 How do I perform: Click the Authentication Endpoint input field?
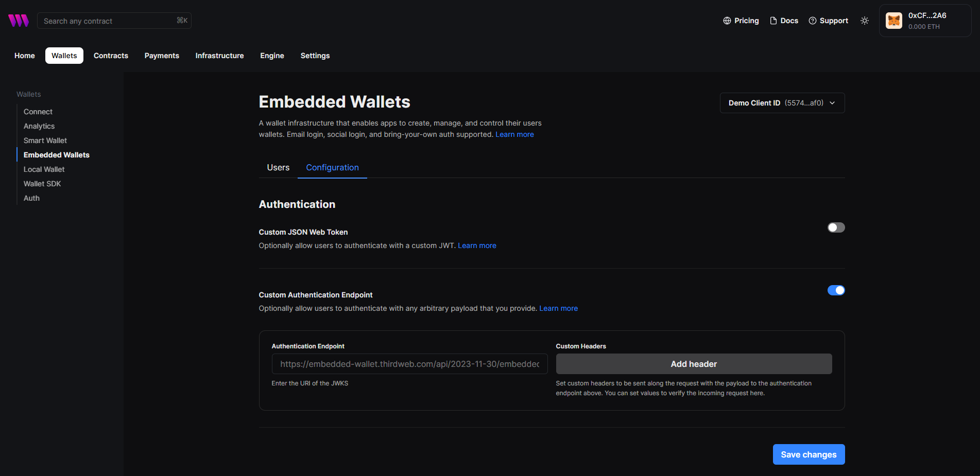click(409, 364)
